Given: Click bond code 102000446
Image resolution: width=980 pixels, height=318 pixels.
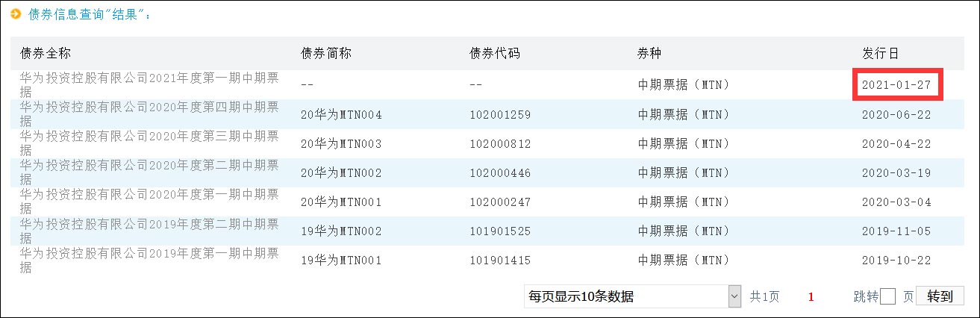Looking at the screenshot, I should pyautogui.click(x=500, y=172).
